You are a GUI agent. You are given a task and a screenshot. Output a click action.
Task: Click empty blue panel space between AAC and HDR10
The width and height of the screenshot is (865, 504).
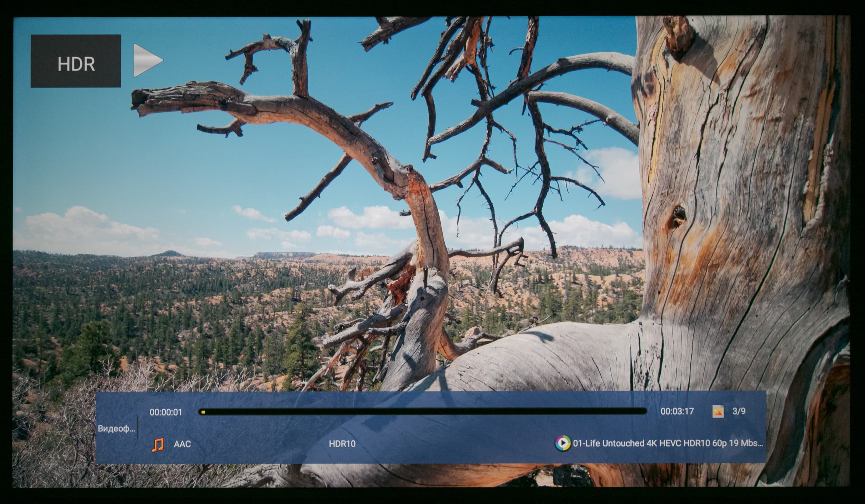click(259, 444)
